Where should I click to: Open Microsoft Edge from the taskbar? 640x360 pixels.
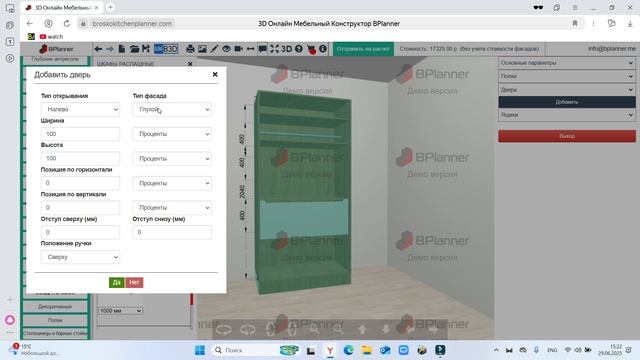349,350
